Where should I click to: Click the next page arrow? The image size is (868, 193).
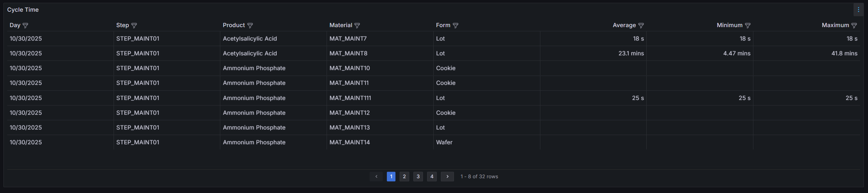tap(447, 177)
